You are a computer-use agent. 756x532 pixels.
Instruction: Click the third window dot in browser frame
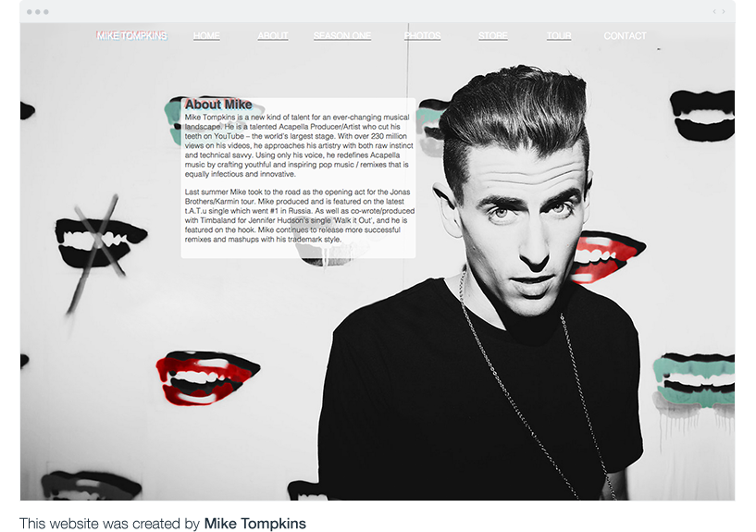tap(46, 11)
